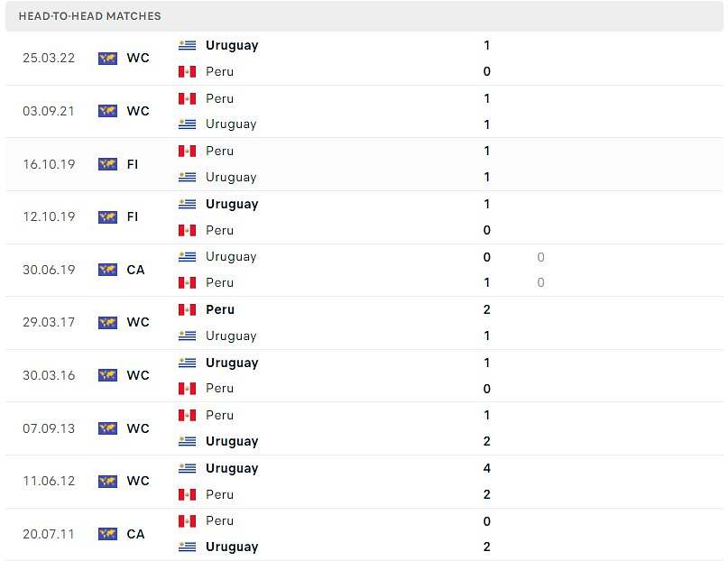Click the Uruguay flag in the 25.03.22 match
Image resolution: width=728 pixels, height=561 pixels.
(187, 45)
